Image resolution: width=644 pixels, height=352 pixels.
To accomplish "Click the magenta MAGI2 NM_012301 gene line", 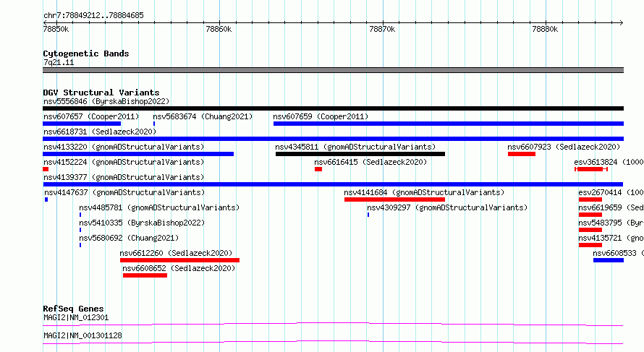I will (333, 324).
